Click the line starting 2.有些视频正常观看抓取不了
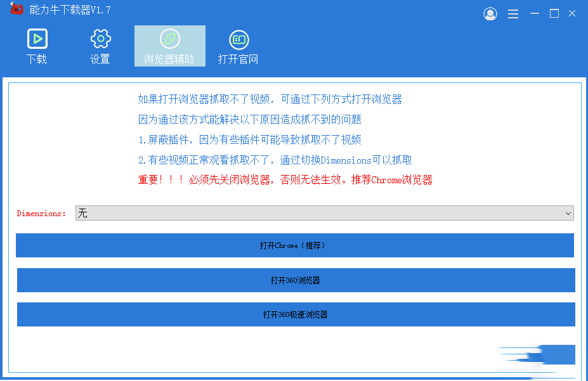This screenshot has width=588, height=381. tap(275, 160)
